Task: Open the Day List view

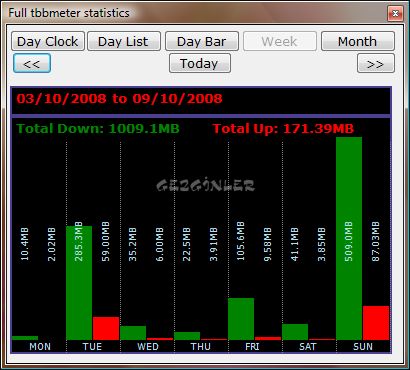Action: [124, 41]
